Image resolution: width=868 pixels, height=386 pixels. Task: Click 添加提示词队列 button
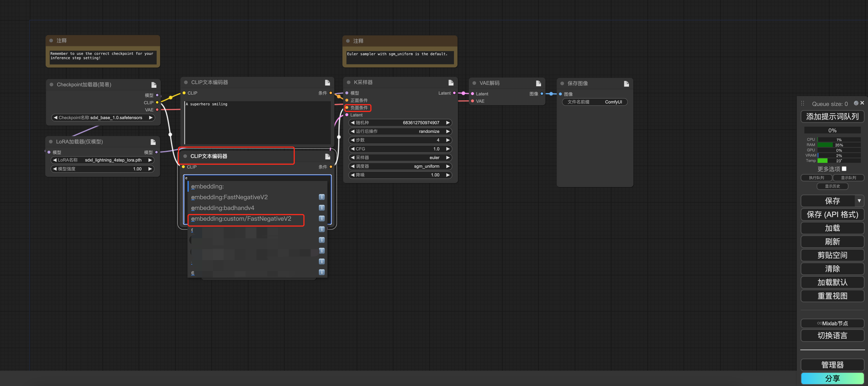(x=832, y=117)
